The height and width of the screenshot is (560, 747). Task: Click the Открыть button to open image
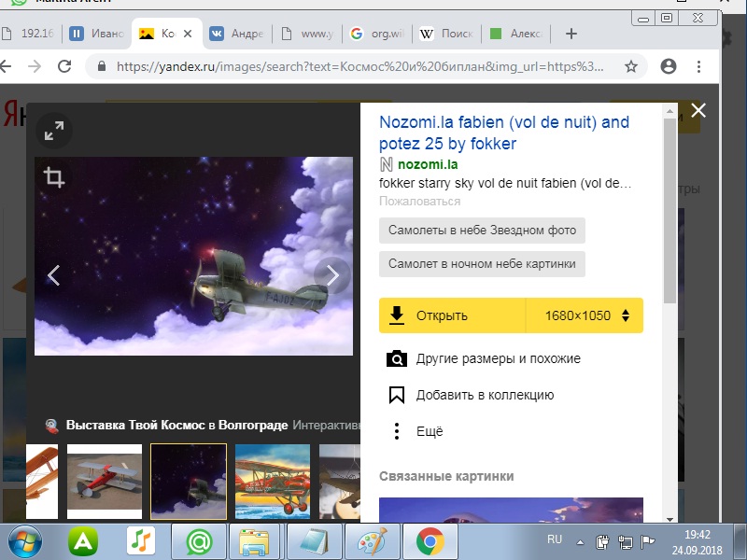[x=453, y=315]
